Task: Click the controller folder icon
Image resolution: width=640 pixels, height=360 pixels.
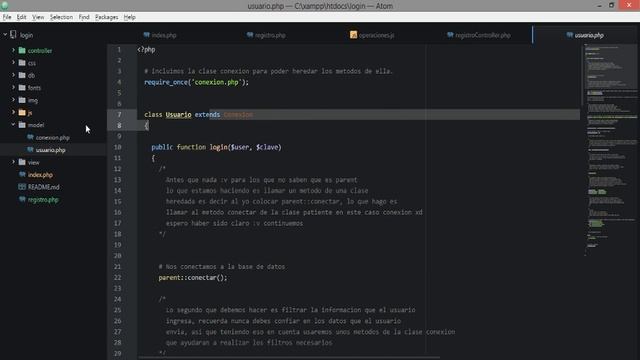Action: point(22,51)
